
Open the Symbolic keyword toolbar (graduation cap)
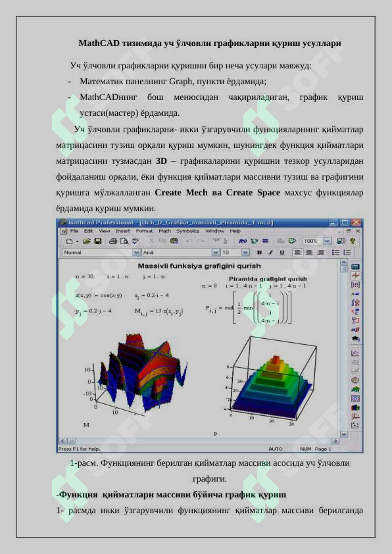(355, 338)
